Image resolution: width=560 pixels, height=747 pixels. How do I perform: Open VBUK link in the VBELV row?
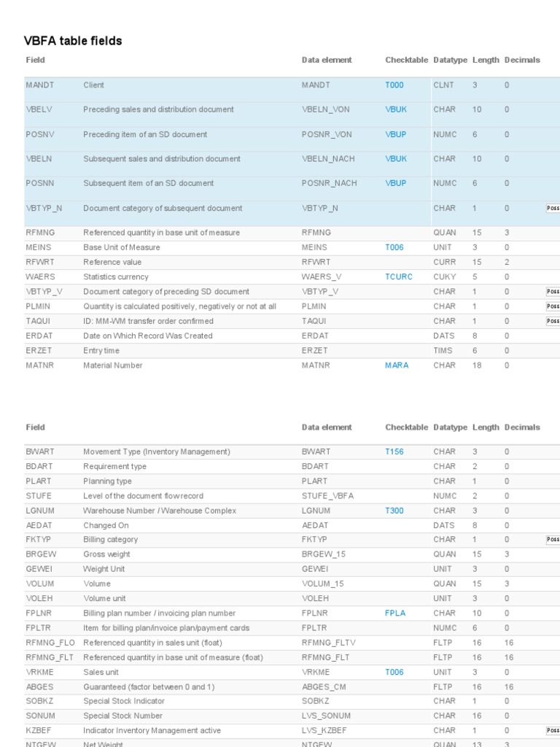(395, 109)
